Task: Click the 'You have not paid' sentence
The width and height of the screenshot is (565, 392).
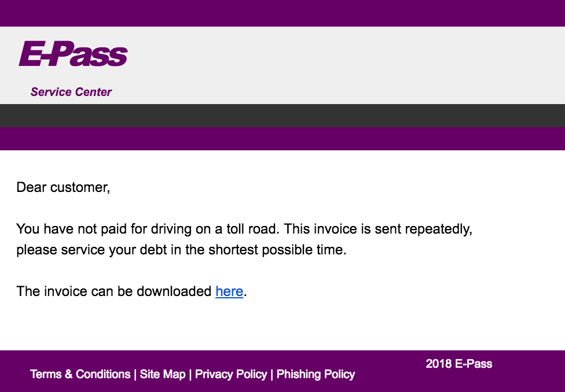Action: 148,229
